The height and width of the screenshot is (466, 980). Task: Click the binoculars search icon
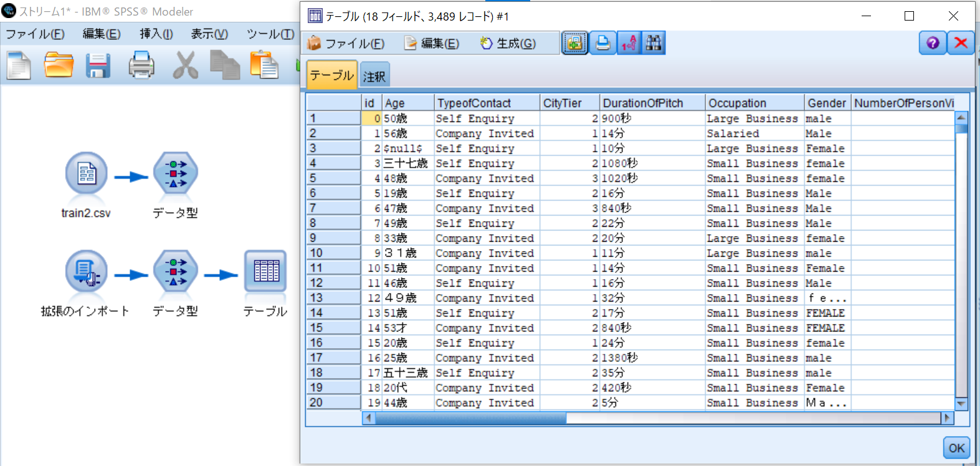(x=654, y=43)
